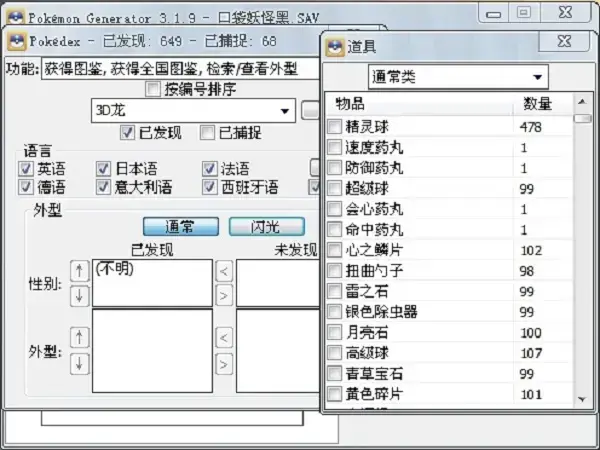The image size is (600, 450).
Task: Click the 已发现 form list box
Action: tap(152, 351)
